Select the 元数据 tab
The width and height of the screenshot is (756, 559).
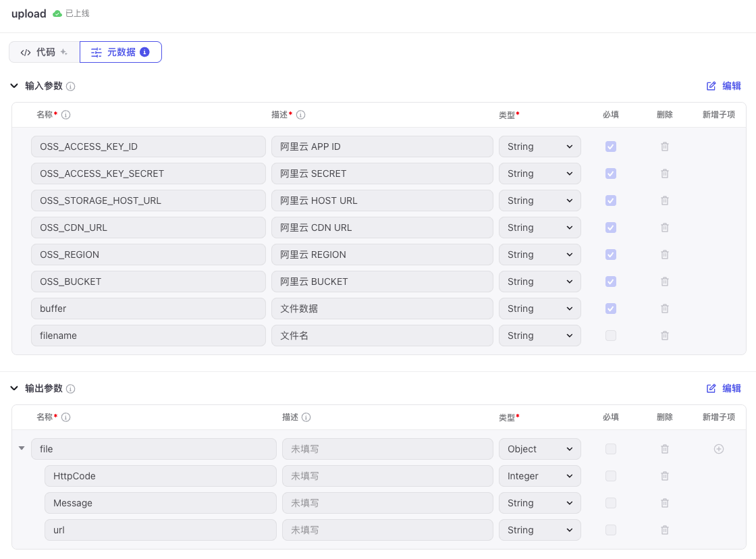pos(121,52)
